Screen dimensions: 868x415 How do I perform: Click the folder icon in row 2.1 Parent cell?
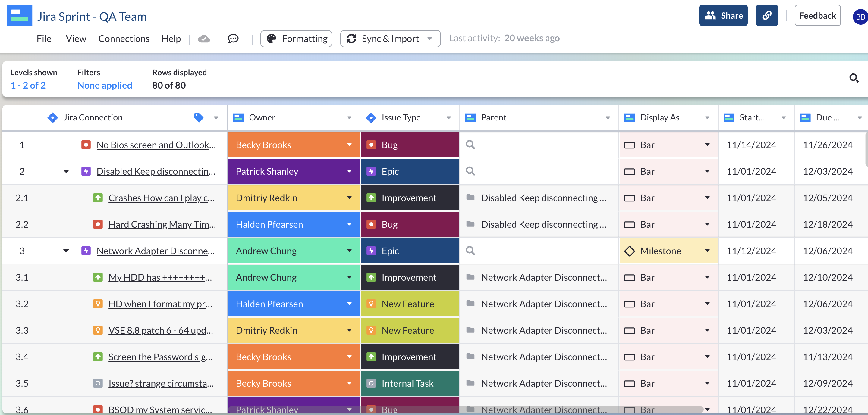click(x=470, y=197)
